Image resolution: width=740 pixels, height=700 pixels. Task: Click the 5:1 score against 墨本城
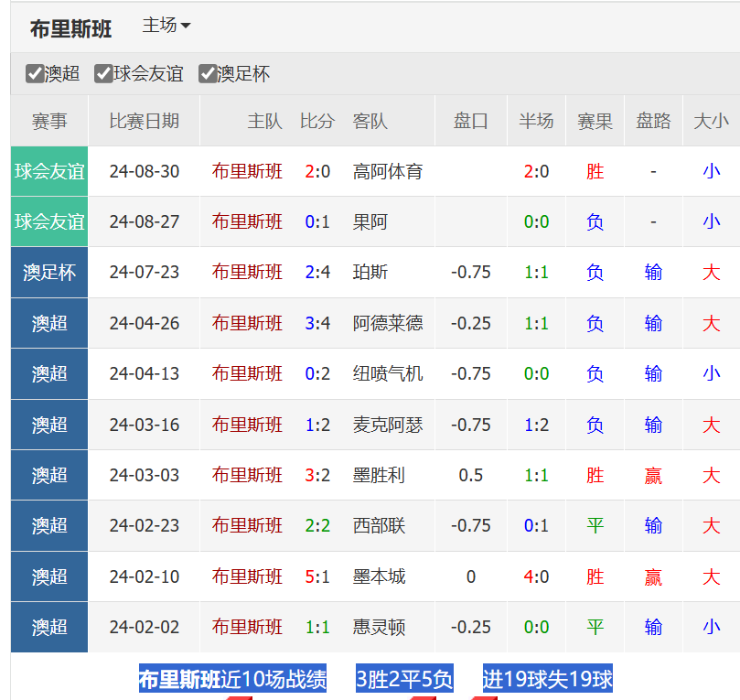tap(317, 576)
